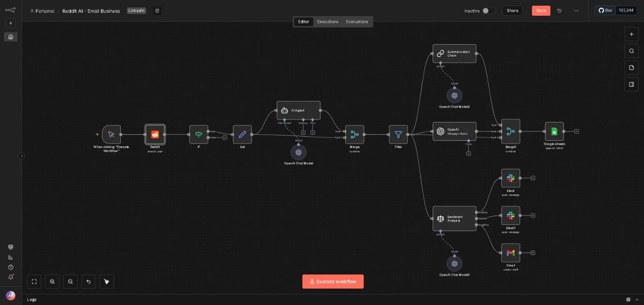Click the LinkedIn workflow tag
This screenshot has height=305, width=644.
coord(136,11)
